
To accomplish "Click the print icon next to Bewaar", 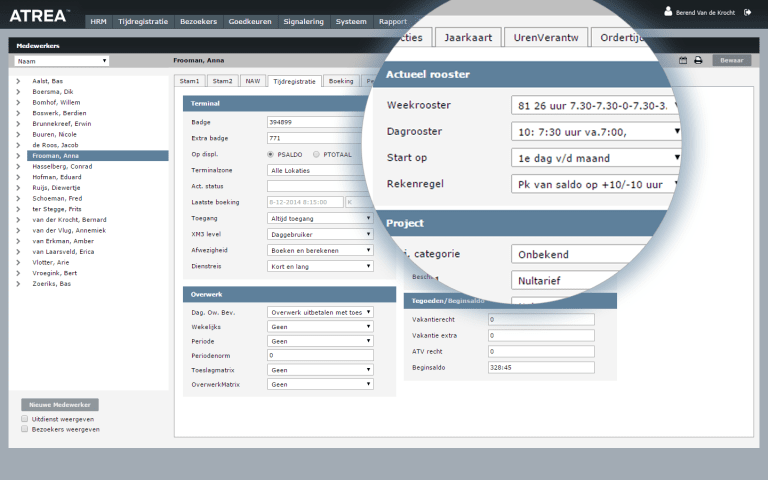I will point(698,60).
